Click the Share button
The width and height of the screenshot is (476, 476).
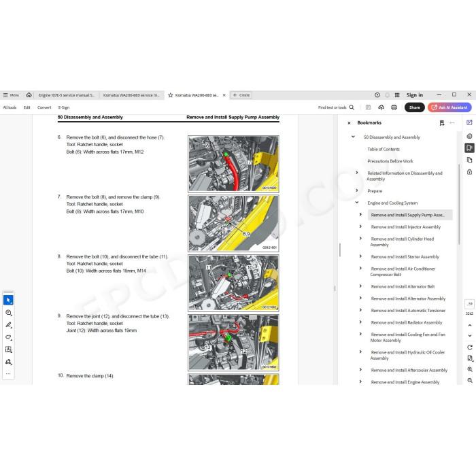[414, 107]
